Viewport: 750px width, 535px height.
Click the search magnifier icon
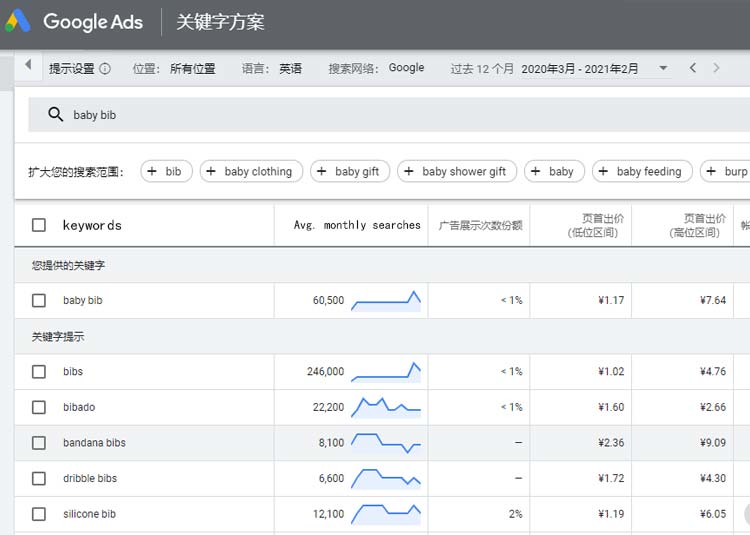[x=55, y=115]
